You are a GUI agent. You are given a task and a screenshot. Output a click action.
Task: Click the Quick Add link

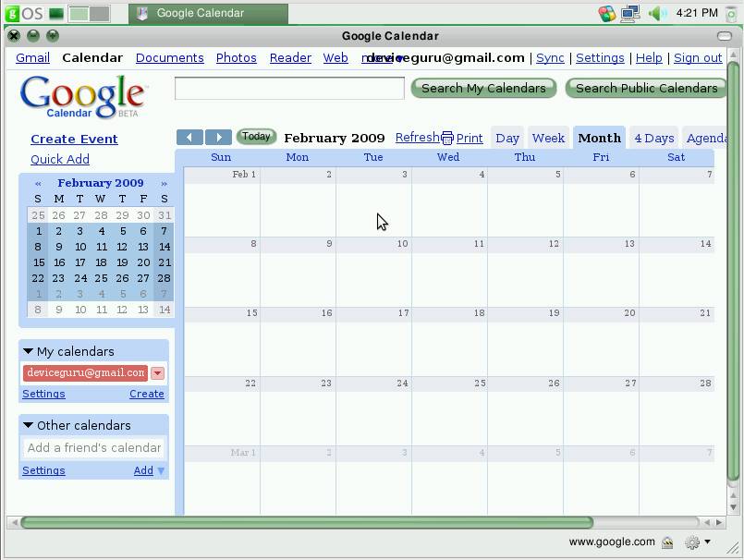click(x=60, y=160)
